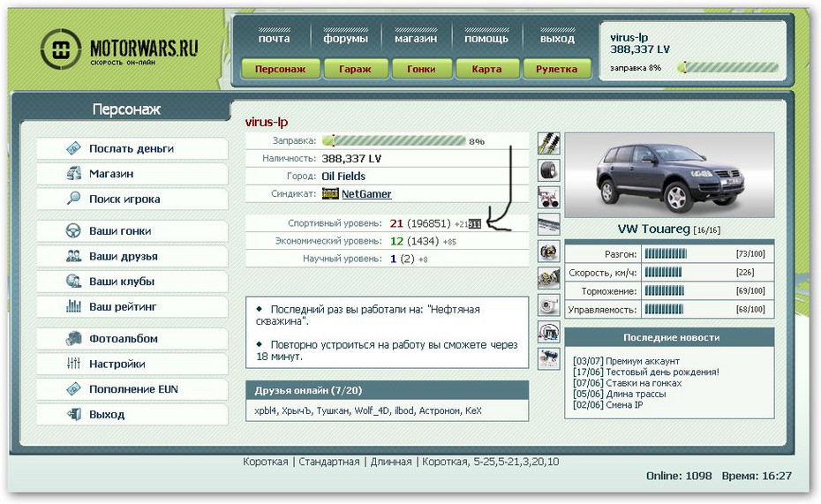
Task: Click the Торможение stat bar
Action: coord(665,291)
